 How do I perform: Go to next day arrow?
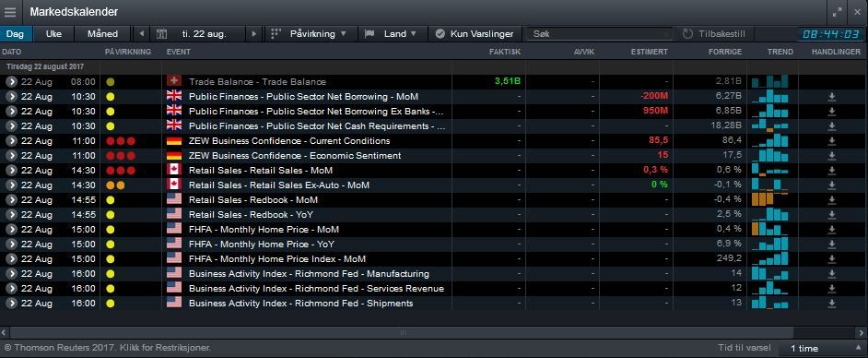click(254, 34)
